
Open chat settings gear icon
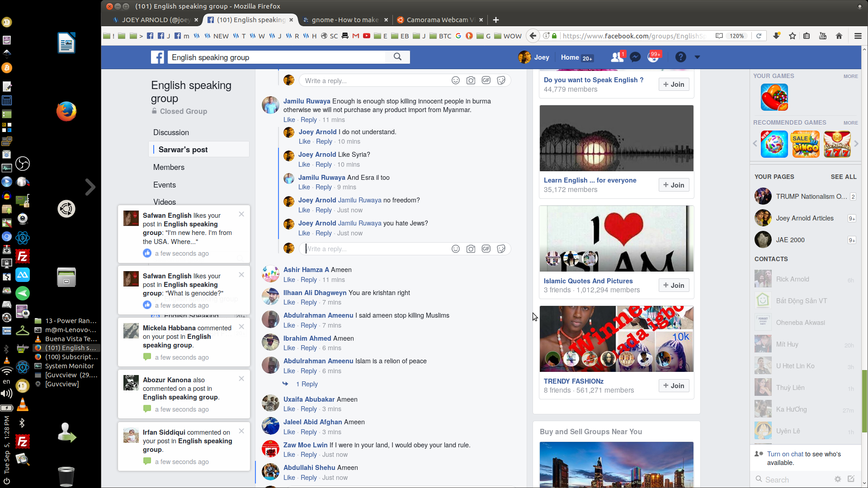(x=837, y=479)
